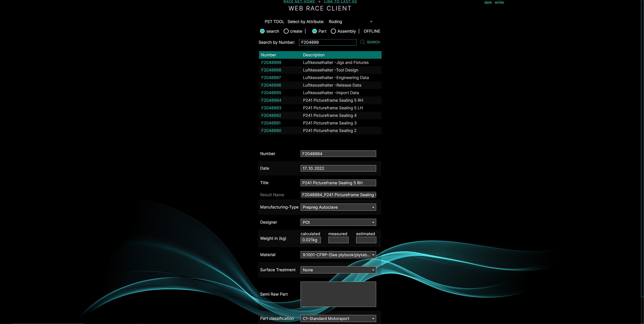Select the search radio button
Screen dimensions: 644x324
pos(262,31)
